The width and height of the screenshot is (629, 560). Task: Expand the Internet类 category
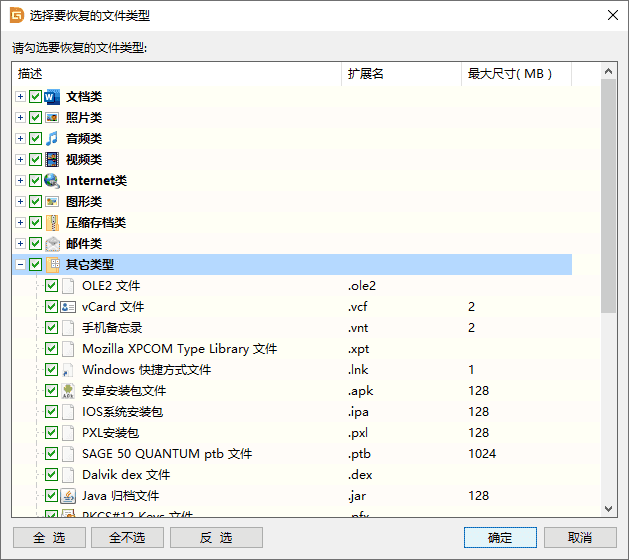click(x=20, y=181)
